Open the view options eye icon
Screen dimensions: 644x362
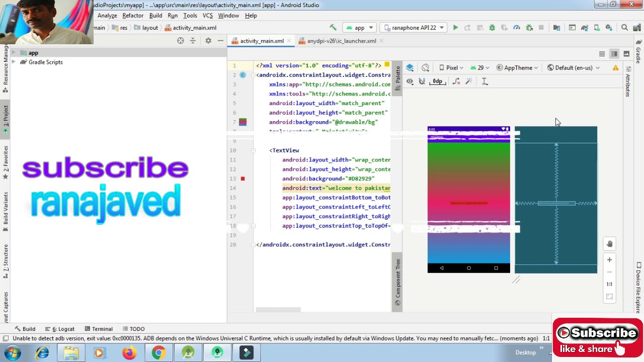point(410,81)
